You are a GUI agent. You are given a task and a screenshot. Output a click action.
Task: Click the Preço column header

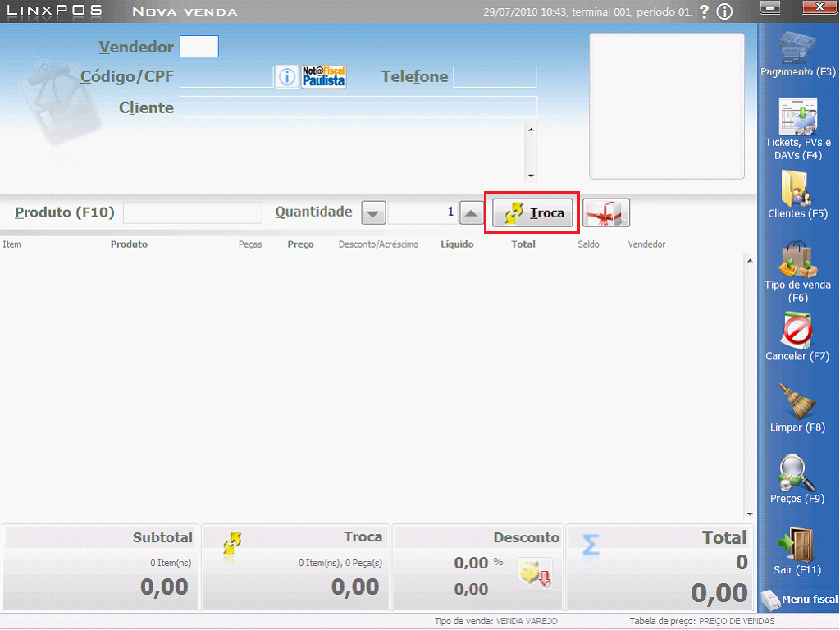tap(300, 244)
